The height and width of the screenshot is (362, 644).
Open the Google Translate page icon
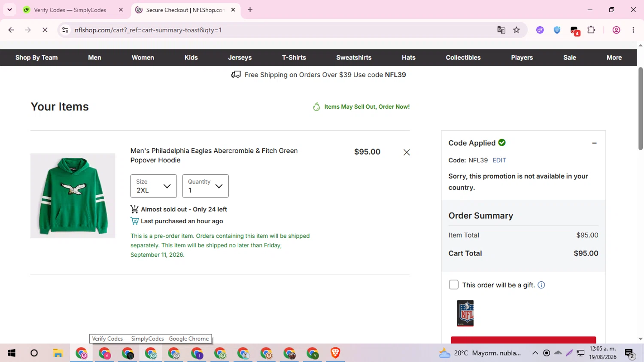coord(501,30)
